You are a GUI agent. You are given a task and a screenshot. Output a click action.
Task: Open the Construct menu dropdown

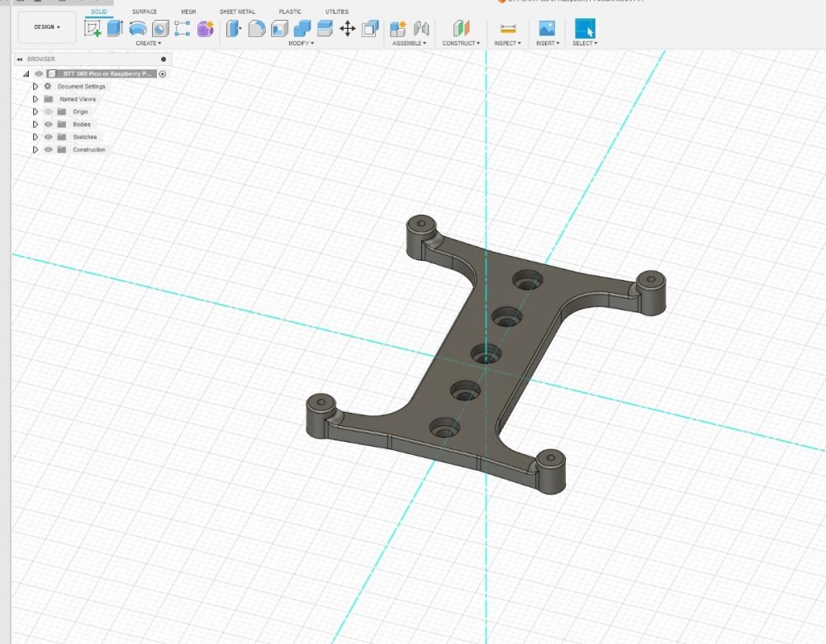[x=461, y=43]
